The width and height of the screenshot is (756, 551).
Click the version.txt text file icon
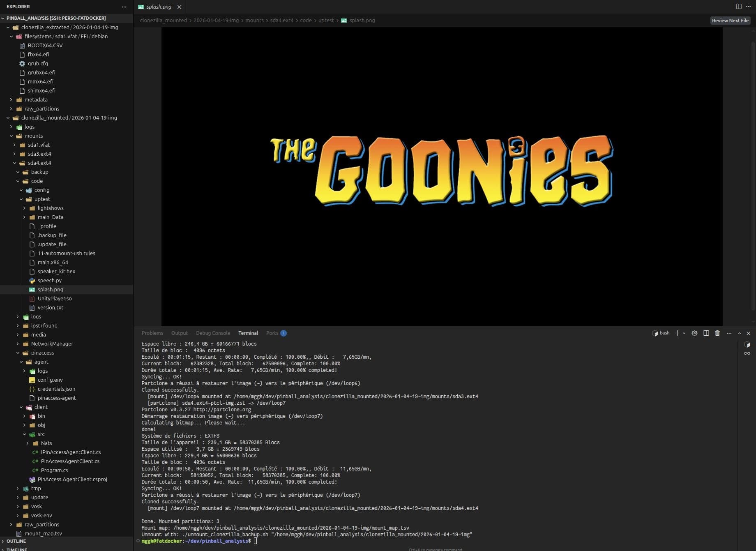(x=32, y=308)
